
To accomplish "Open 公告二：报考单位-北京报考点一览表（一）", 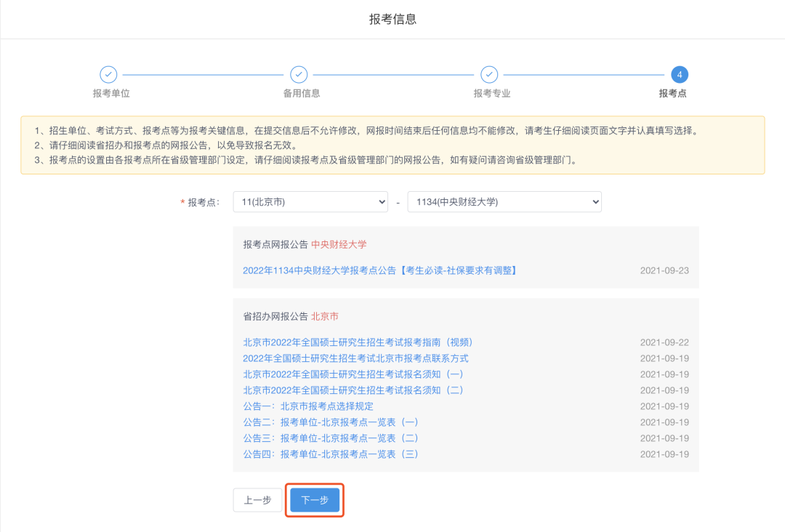I will (x=331, y=422).
